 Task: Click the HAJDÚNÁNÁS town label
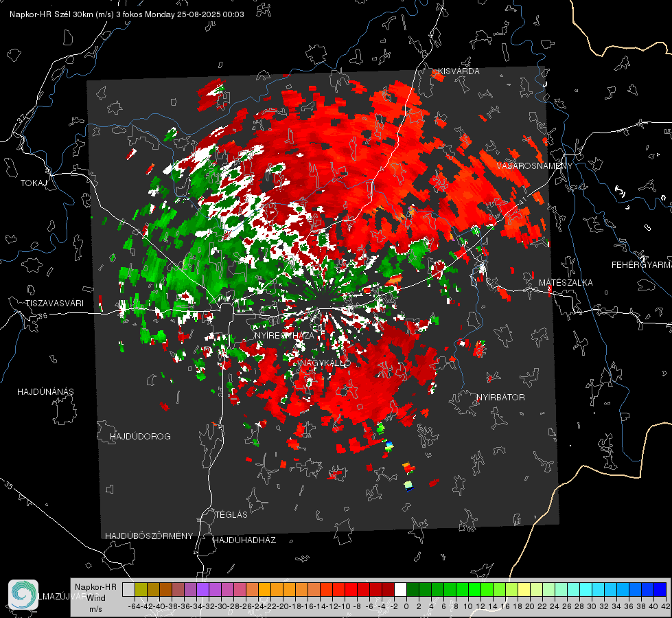click(45, 392)
